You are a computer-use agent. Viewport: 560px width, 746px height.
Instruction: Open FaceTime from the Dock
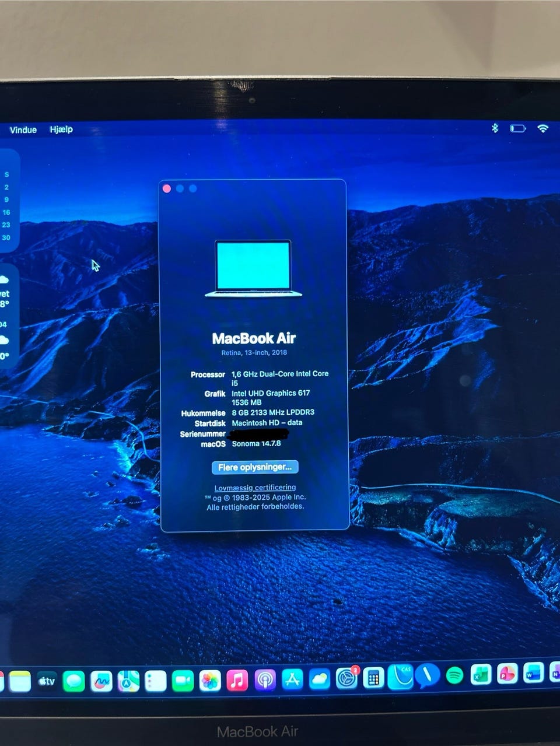click(183, 681)
